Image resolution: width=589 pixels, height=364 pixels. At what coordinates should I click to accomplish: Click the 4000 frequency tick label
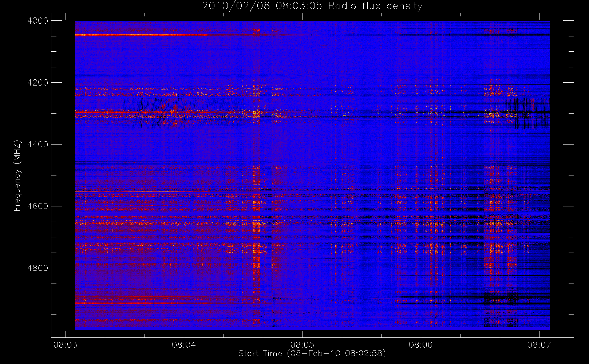click(x=38, y=21)
